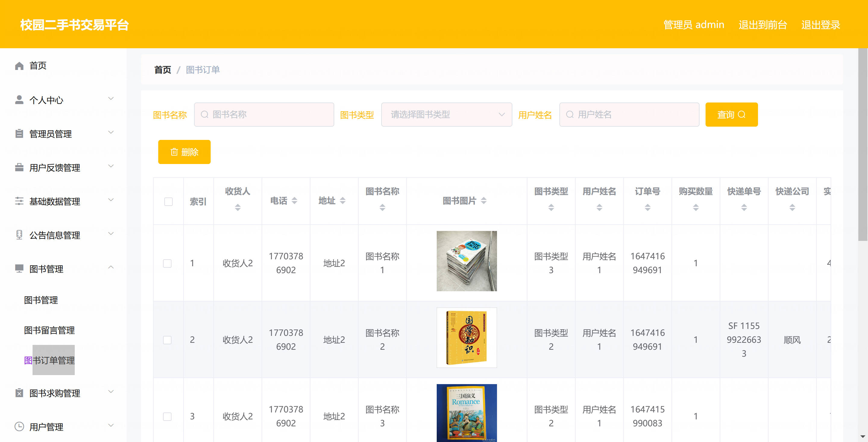Viewport: 868px width, 442px height.
Task: Click the 图书名称 search input field
Action: point(264,115)
